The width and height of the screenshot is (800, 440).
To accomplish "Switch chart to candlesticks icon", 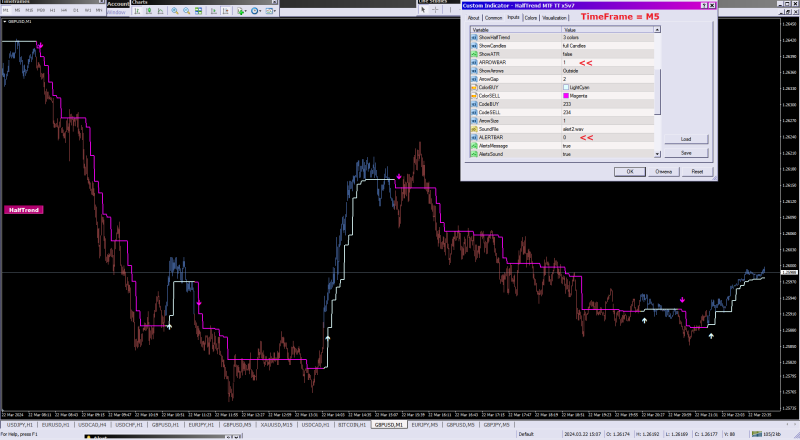I will [149, 11].
